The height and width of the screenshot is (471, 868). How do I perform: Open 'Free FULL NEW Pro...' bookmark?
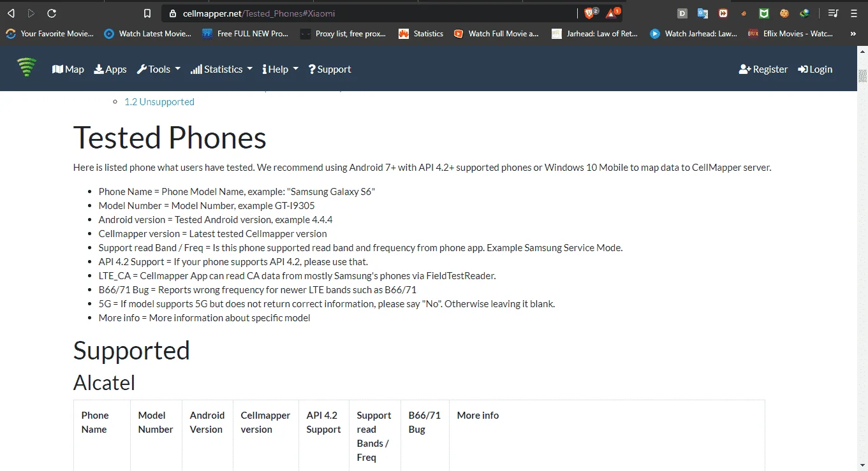pyautogui.click(x=246, y=34)
